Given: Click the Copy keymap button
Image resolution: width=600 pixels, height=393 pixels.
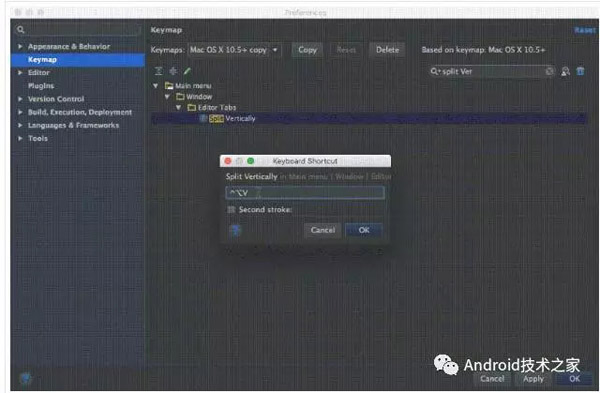Looking at the screenshot, I should pyautogui.click(x=307, y=50).
